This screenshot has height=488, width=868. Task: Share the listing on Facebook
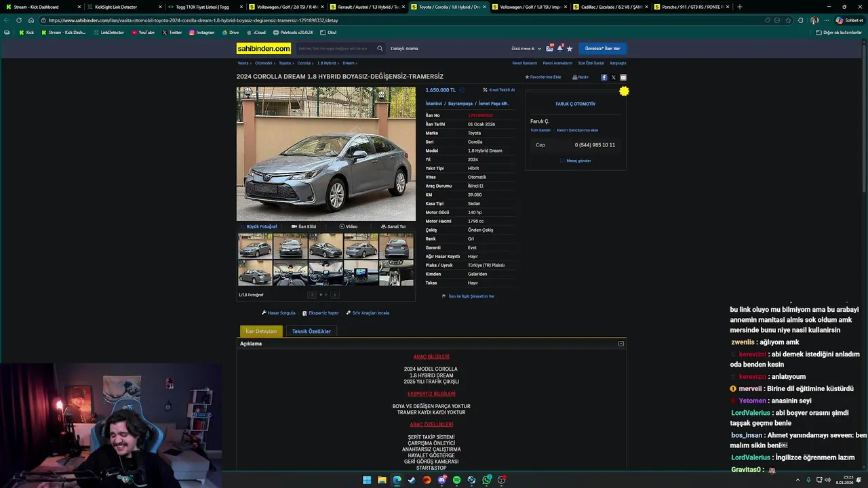coord(604,77)
